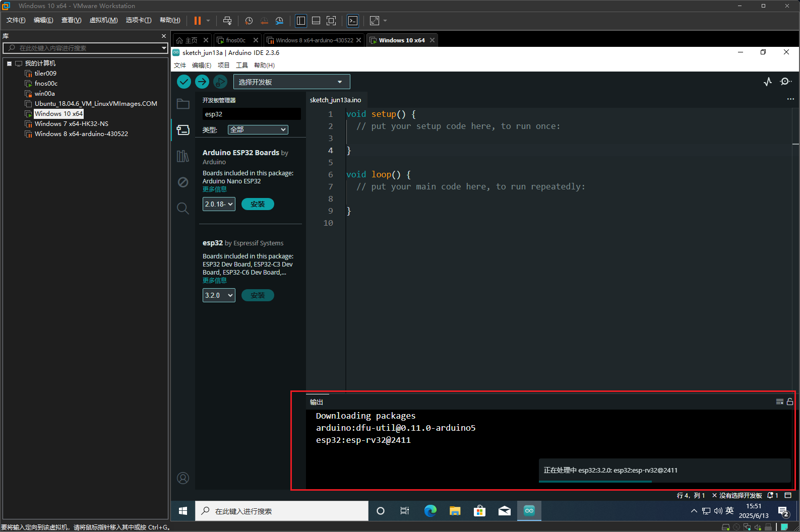Open the Windows Start button
Image resolution: width=800 pixels, height=532 pixels.
pos(183,511)
